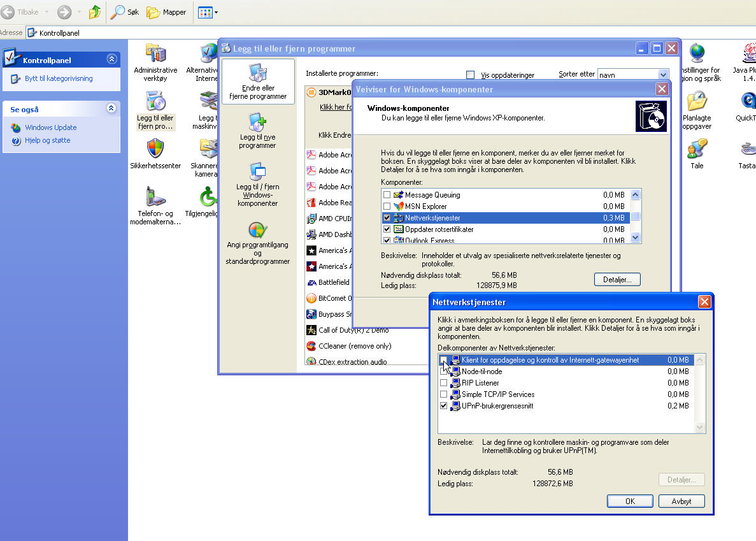Click OK in Nettverkstjenester dialog

630,501
